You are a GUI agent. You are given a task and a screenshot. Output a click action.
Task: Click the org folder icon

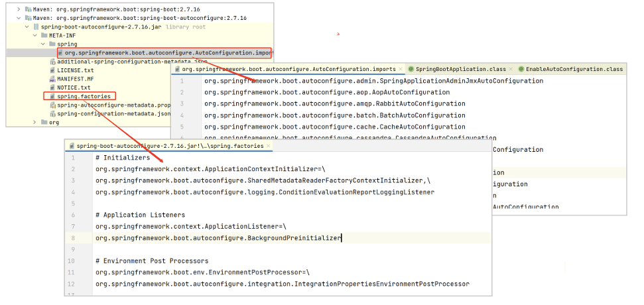(x=44, y=122)
